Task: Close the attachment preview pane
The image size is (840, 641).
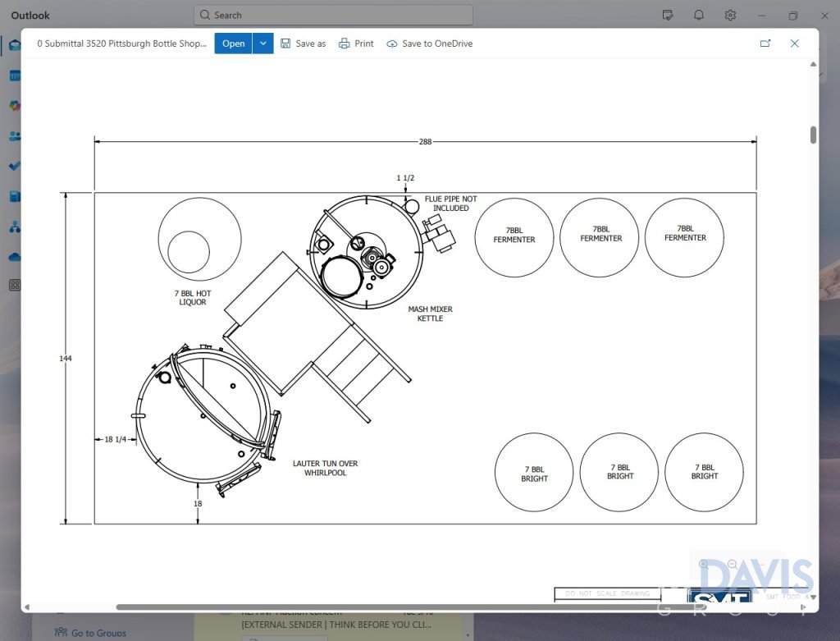Action: pos(794,43)
